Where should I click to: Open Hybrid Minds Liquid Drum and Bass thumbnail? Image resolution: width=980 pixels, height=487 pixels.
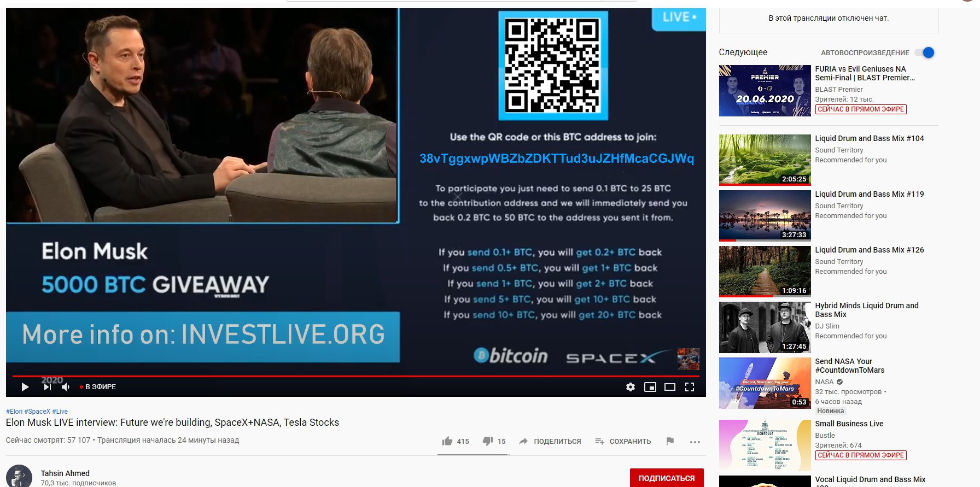pyautogui.click(x=765, y=327)
